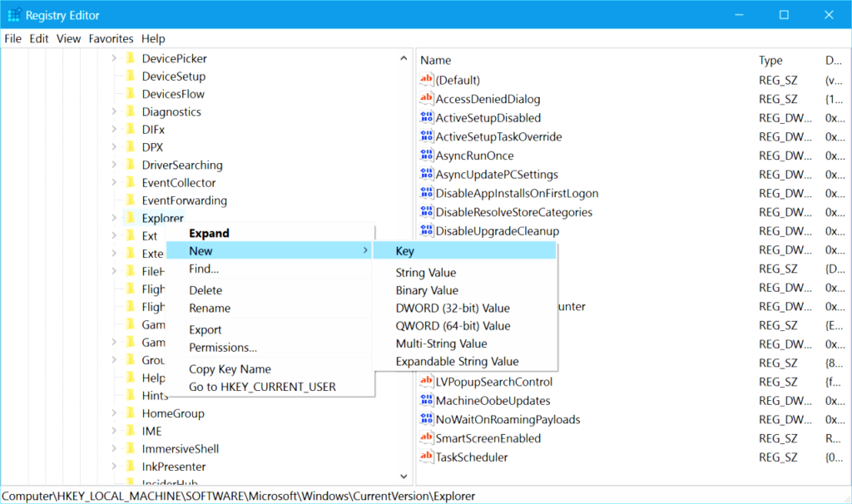Click the MachineOobeUpdates DWORD icon
Image resolution: width=852 pixels, height=504 pixels.
[x=427, y=400]
